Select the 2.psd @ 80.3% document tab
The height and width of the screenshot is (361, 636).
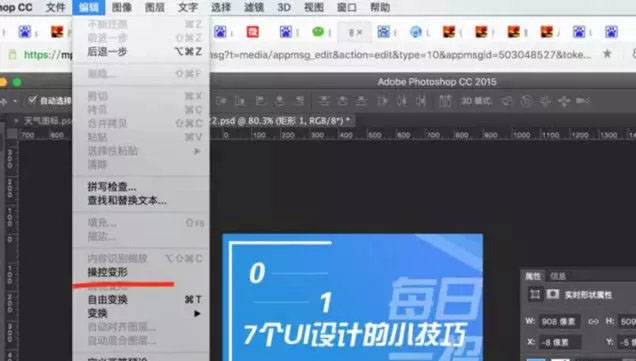[x=282, y=120]
